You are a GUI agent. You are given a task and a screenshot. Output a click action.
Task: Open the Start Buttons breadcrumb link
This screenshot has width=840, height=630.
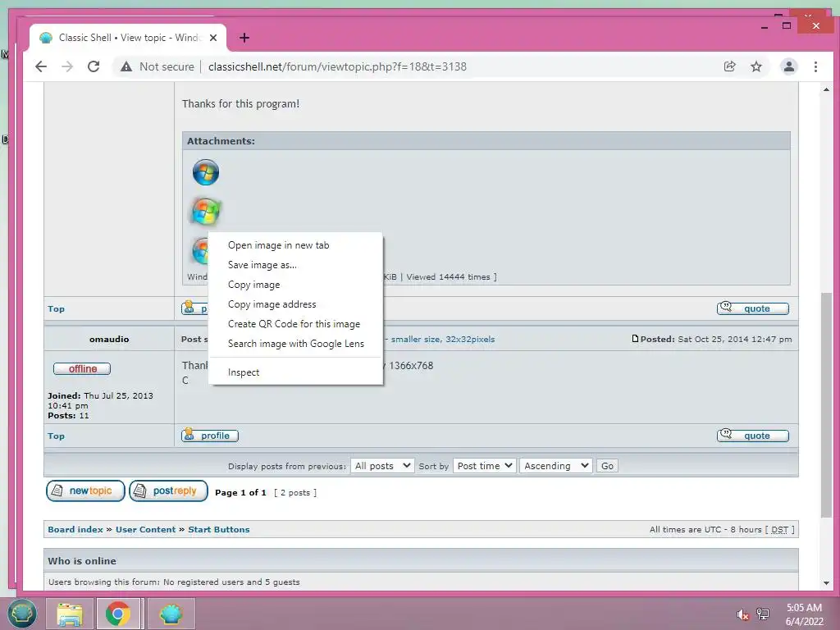click(218, 529)
